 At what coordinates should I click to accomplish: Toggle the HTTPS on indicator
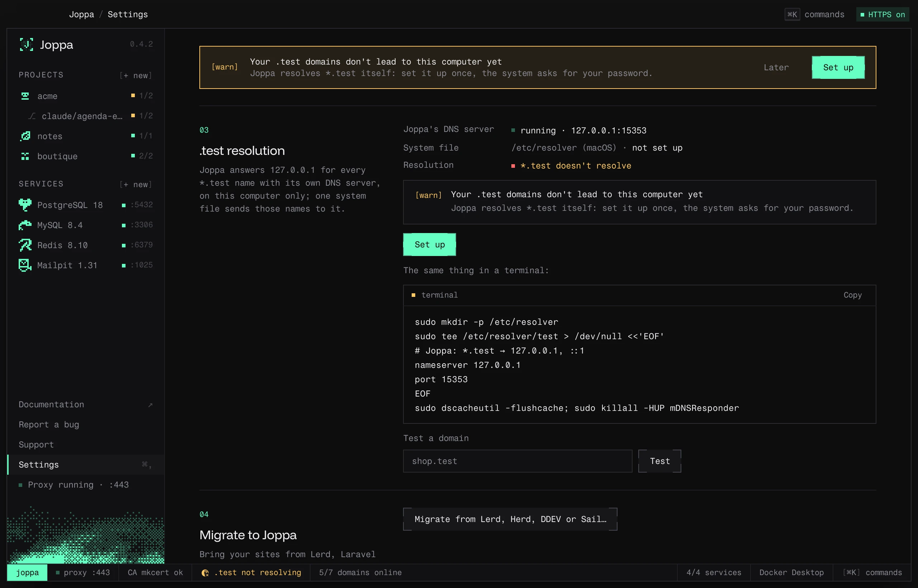(x=883, y=14)
